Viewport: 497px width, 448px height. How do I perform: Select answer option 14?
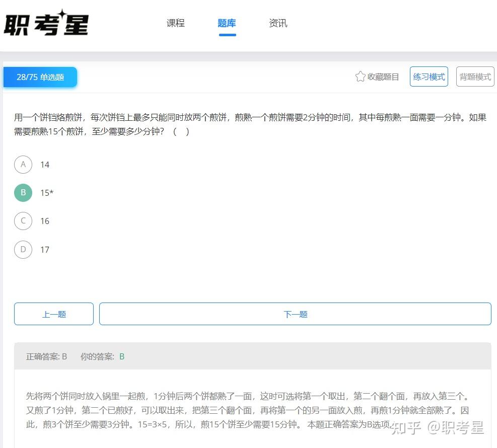click(x=44, y=165)
